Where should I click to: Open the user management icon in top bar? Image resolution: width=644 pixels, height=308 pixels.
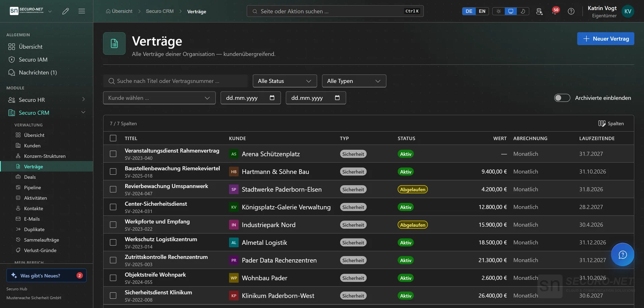[539, 11]
